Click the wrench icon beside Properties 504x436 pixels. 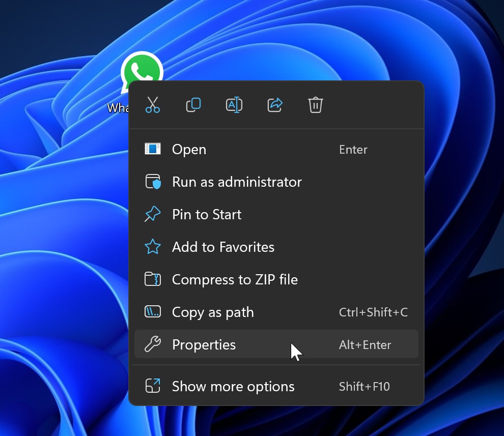(153, 345)
